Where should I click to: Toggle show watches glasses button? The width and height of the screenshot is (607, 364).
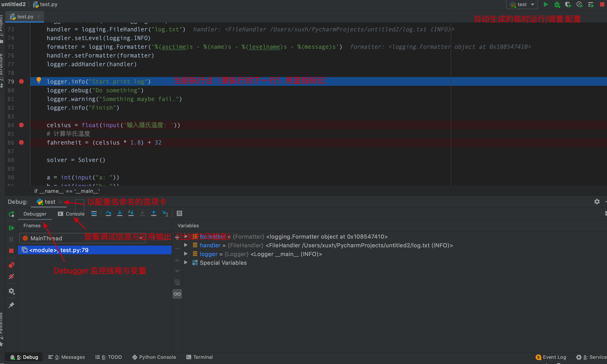point(177,294)
